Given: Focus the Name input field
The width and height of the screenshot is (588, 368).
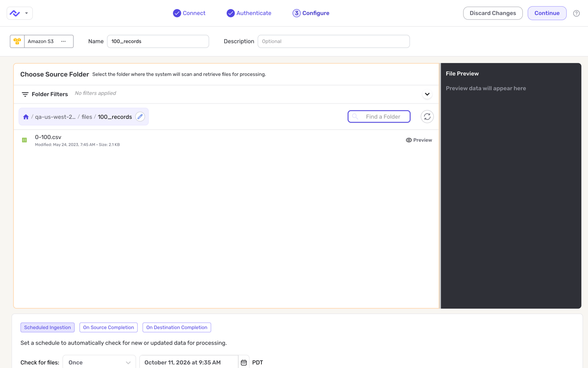Looking at the screenshot, I should [x=158, y=41].
